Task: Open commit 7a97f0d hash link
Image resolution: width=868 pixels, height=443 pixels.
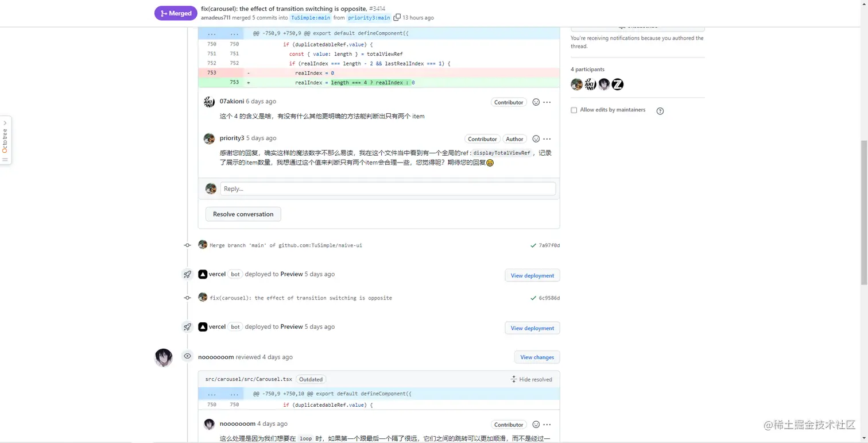Action: click(x=549, y=245)
